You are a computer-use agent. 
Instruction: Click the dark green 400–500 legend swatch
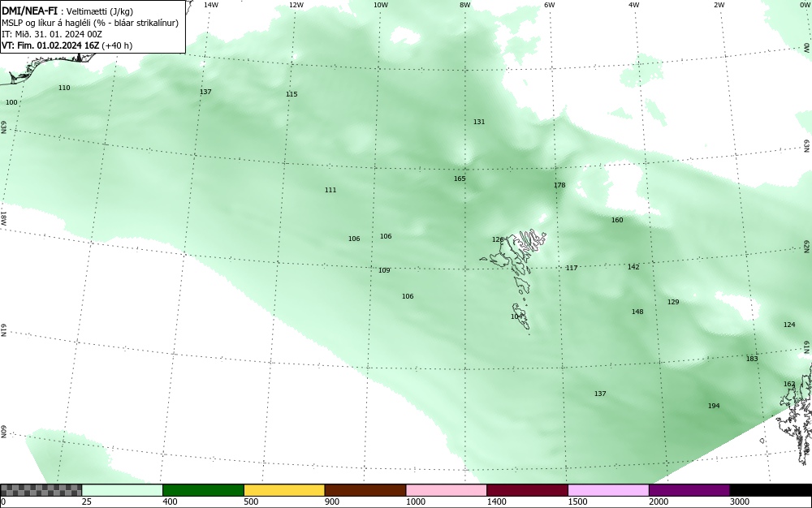click(x=203, y=490)
